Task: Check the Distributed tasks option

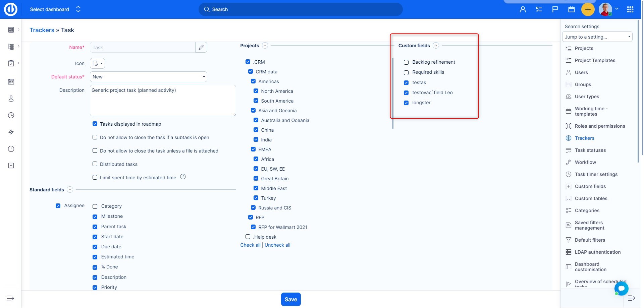Action: tap(95, 164)
